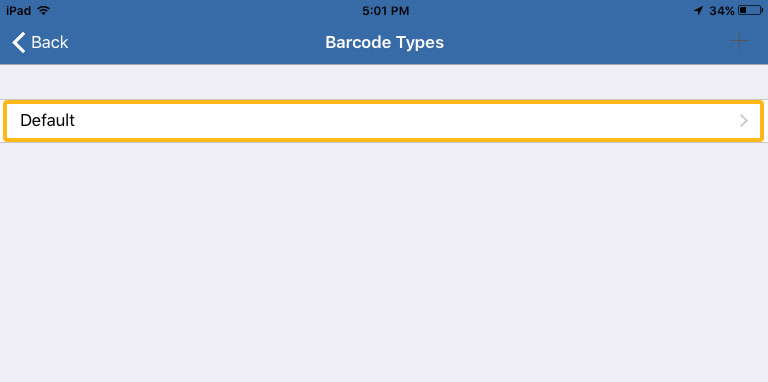This screenshot has width=768, height=382.
Task: Tap empty blue navigation bar beside title
Action: 196,43
